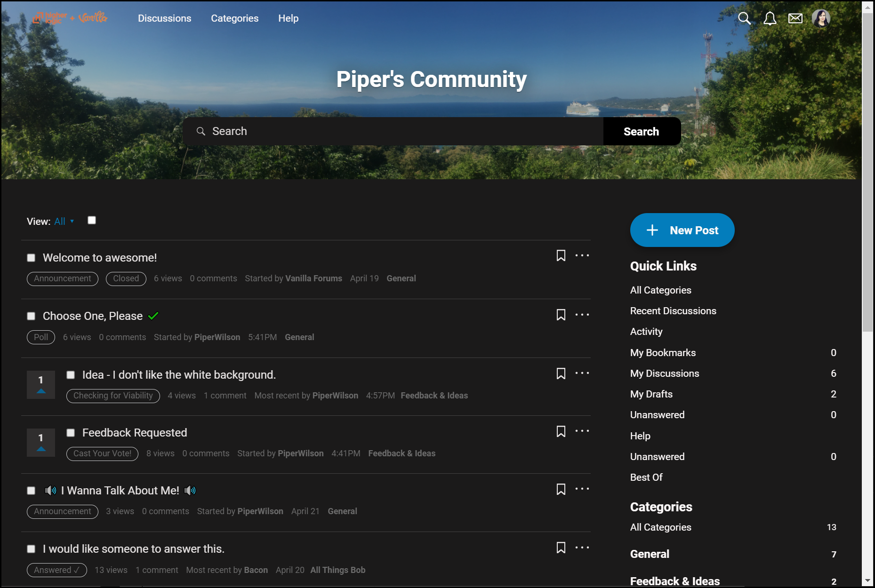Open Feedback & Ideas category in sidebar
Screen dimensions: 875x588
click(x=675, y=581)
